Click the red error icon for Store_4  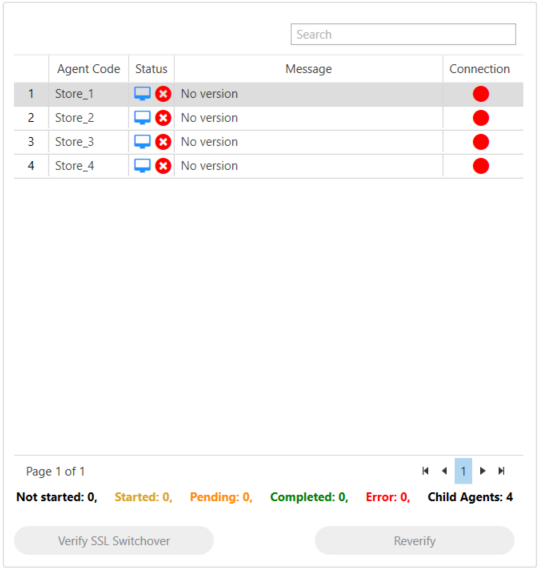pos(163,166)
